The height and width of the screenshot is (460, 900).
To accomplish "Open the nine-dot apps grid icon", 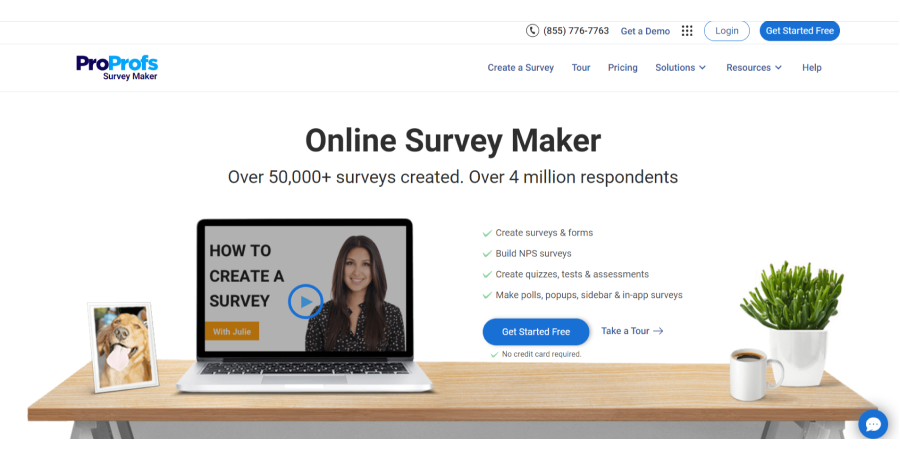I will click(687, 31).
